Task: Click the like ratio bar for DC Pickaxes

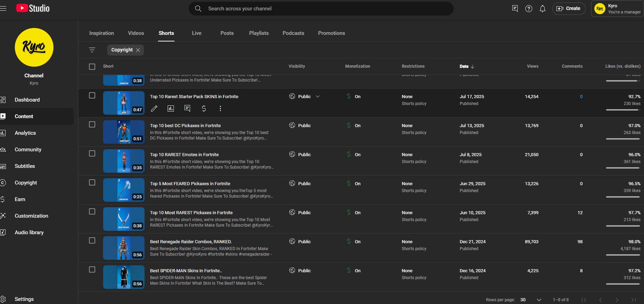Action: (623, 139)
